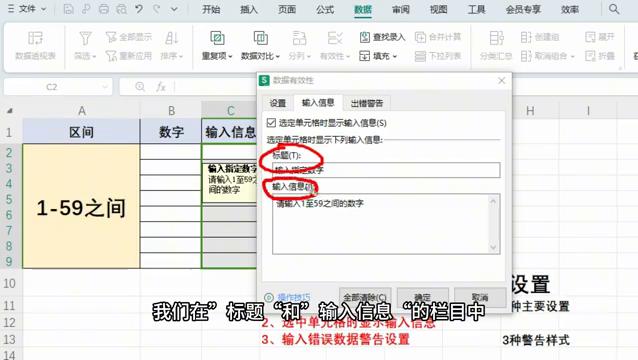Select column A header

(81, 111)
